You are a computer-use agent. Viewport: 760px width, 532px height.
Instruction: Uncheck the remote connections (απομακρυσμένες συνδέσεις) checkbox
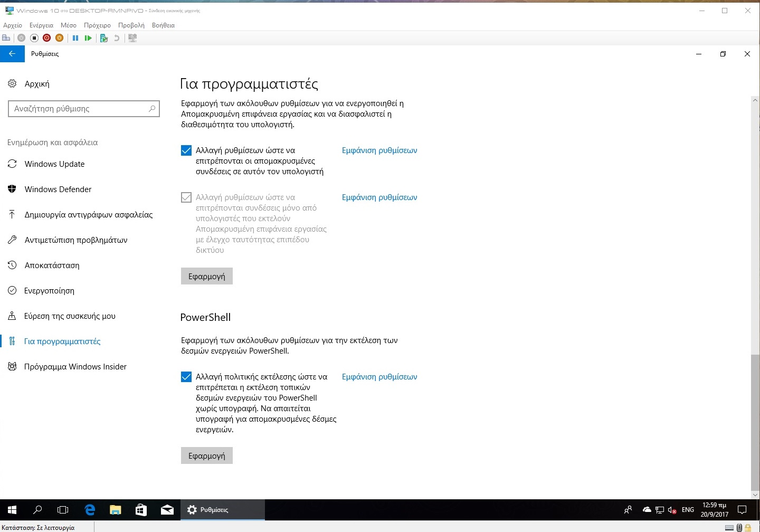[x=186, y=150]
